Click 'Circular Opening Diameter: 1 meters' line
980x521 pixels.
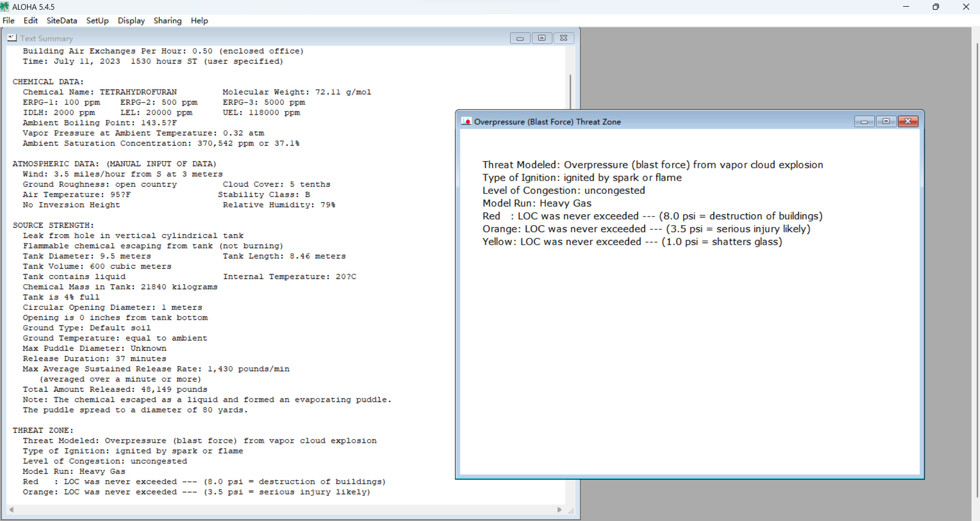[x=112, y=307]
